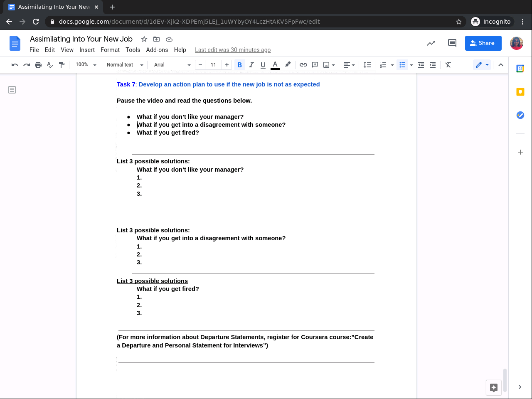This screenshot has width=532, height=399.
Task: Select the Paint format tool
Action: click(62, 65)
